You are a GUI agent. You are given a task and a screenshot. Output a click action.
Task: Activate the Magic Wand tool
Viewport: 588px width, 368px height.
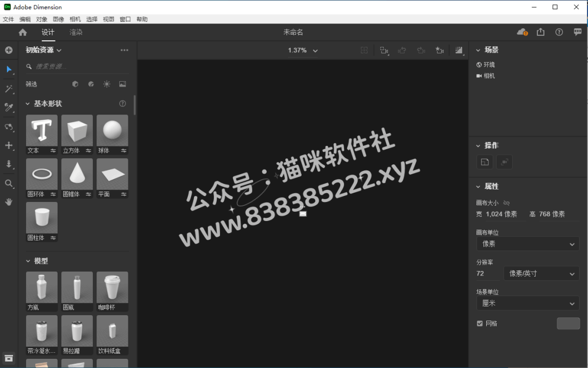coord(9,89)
